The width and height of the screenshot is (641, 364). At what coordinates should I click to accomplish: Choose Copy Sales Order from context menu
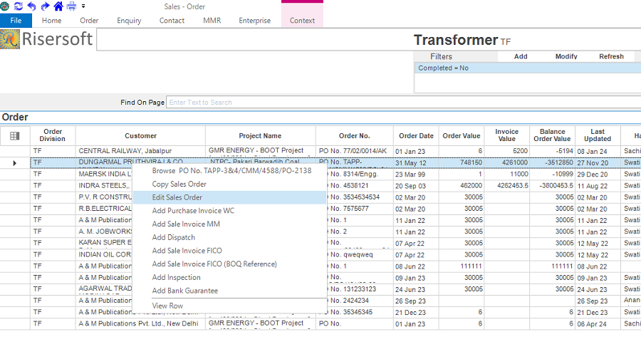point(230,184)
